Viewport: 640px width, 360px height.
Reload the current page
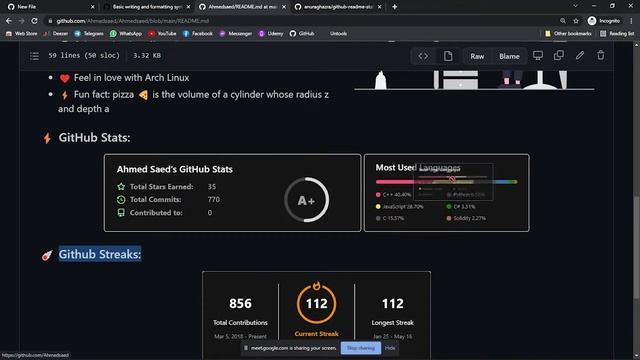click(x=34, y=20)
